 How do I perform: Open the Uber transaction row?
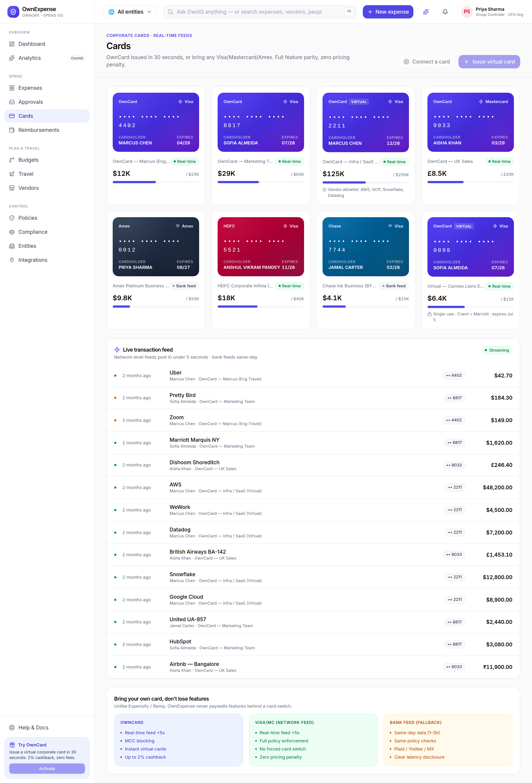pos(313,376)
